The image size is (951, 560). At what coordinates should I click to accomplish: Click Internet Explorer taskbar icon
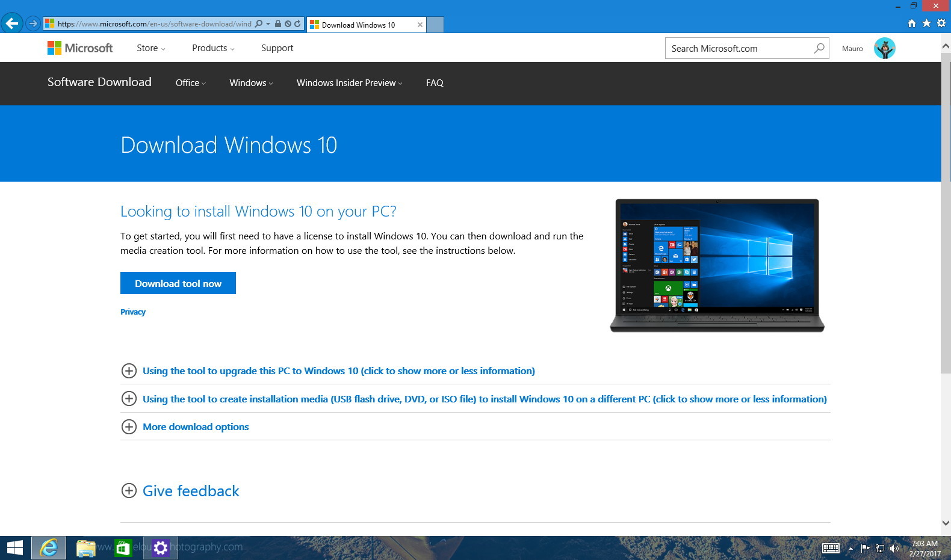[x=49, y=548]
